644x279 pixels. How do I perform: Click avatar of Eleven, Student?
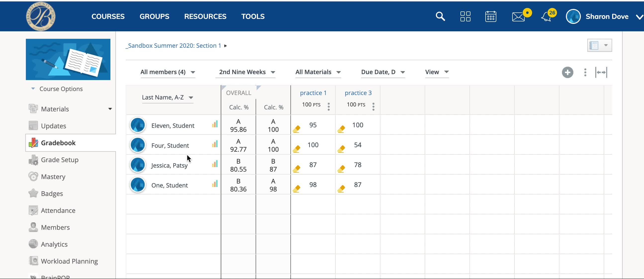tap(138, 125)
